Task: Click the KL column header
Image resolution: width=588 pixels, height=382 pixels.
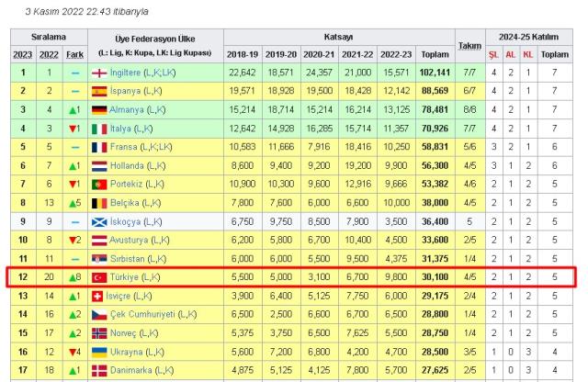Action: tap(528, 55)
